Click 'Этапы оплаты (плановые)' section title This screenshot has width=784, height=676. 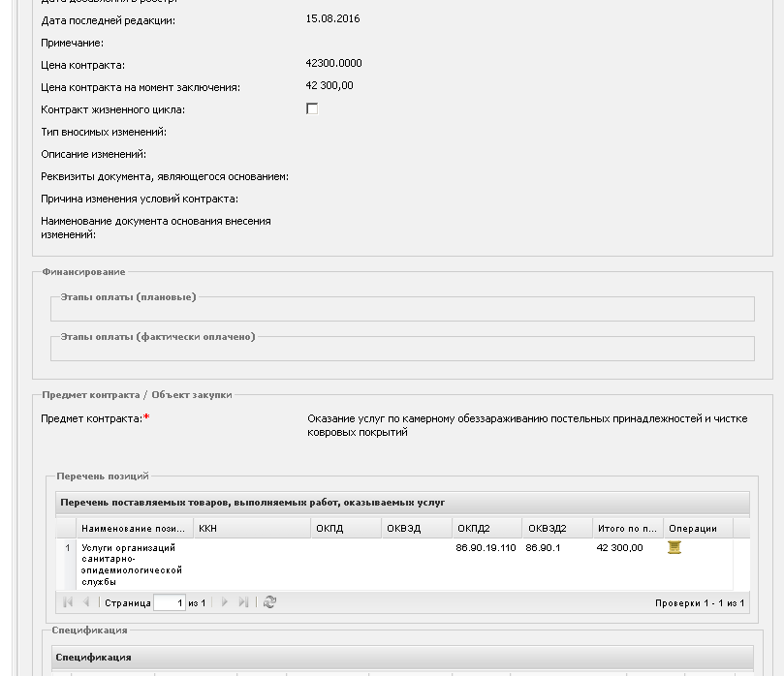[129, 296]
